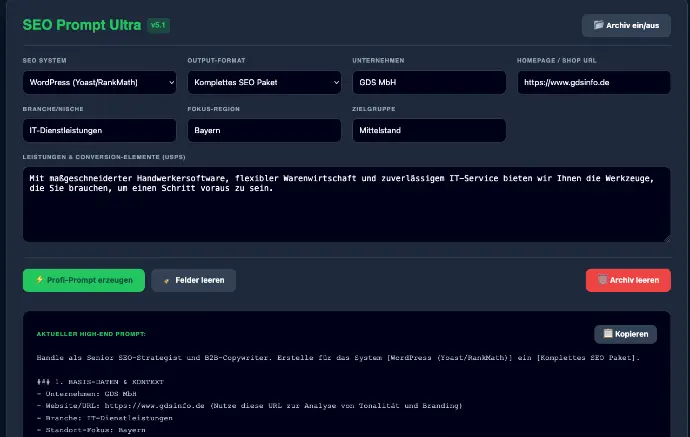This screenshot has width=690, height=437.
Task: Click into the Fokus-Region field showing Bayern
Action: pyautogui.click(x=264, y=130)
